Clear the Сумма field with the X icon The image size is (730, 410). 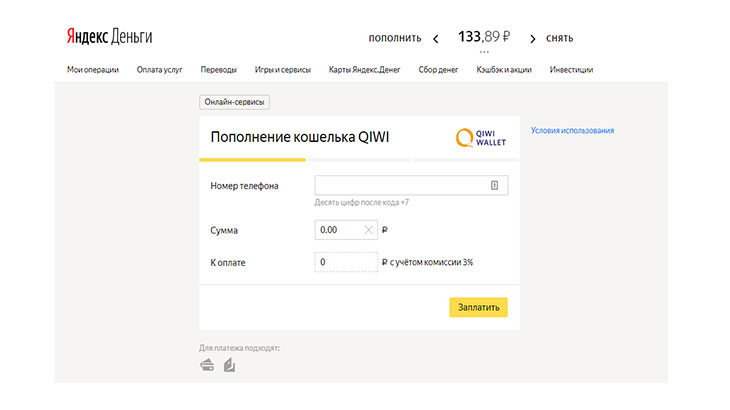tap(368, 230)
